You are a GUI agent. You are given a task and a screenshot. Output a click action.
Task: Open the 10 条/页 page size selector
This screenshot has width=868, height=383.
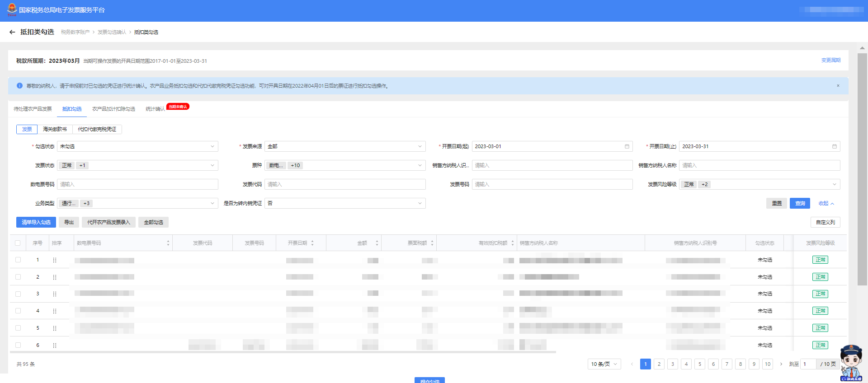(x=604, y=364)
